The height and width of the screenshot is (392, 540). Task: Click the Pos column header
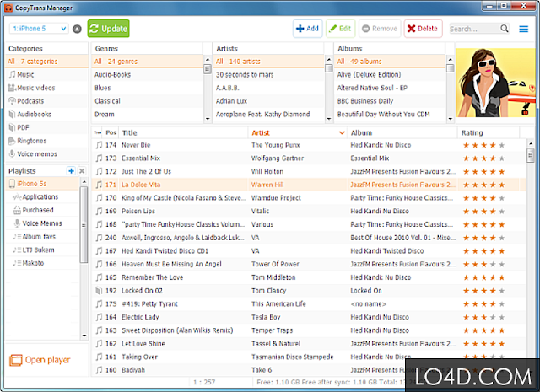pyautogui.click(x=111, y=133)
